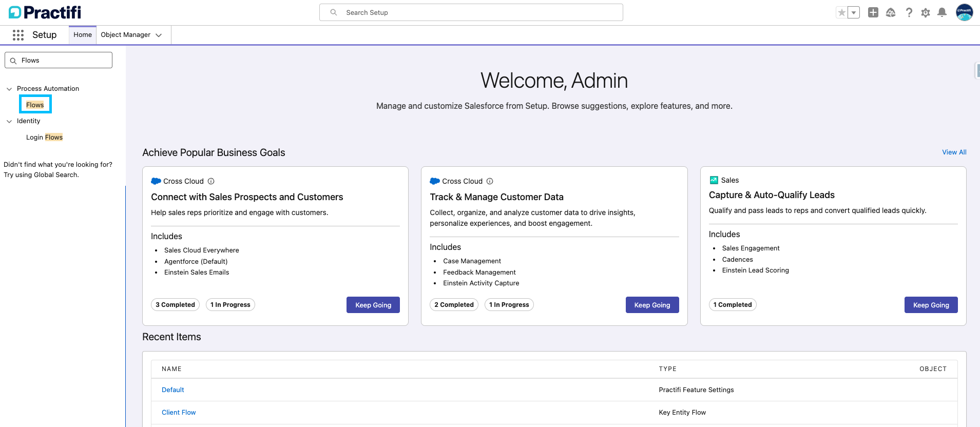Open the Help question mark icon
This screenshot has width=980, height=427.
click(x=909, y=12)
